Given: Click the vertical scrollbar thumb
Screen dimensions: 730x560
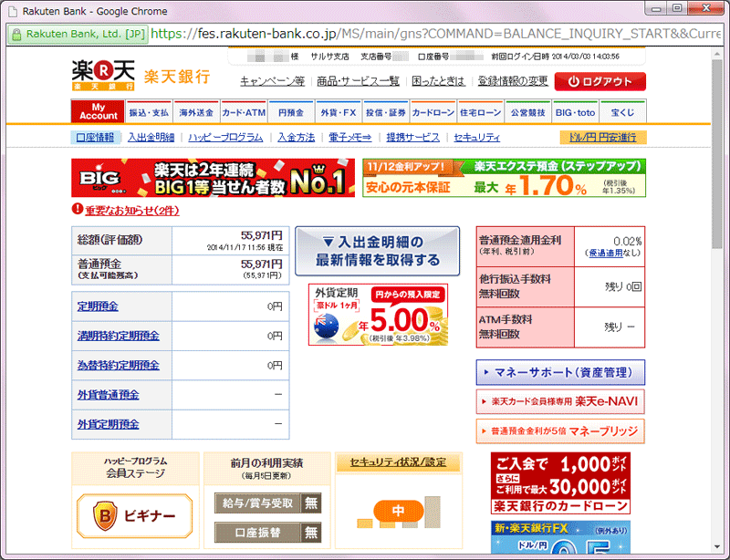Looking at the screenshot, I should 717,153.
